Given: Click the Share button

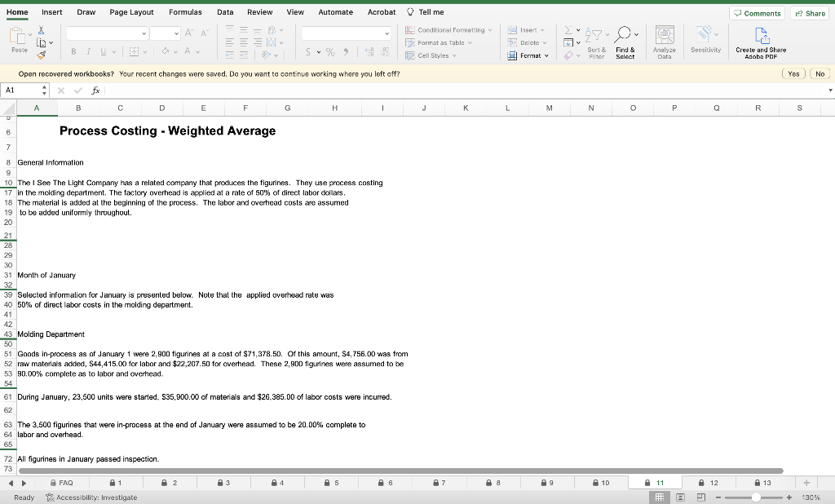Looking at the screenshot, I should [810, 13].
